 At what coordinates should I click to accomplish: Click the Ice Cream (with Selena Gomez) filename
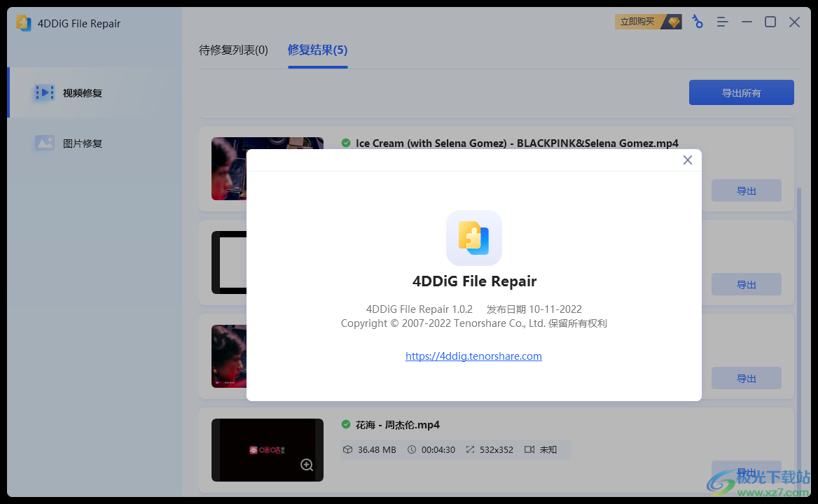(517, 143)
